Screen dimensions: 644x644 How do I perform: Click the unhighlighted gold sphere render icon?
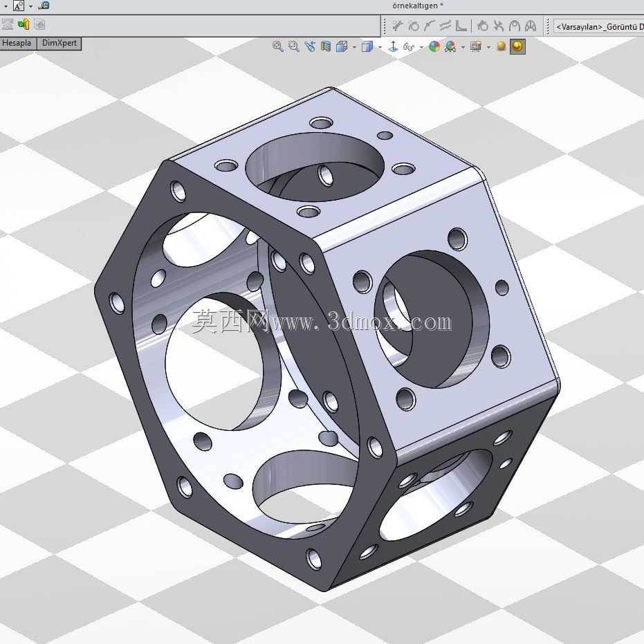[501, 46]
